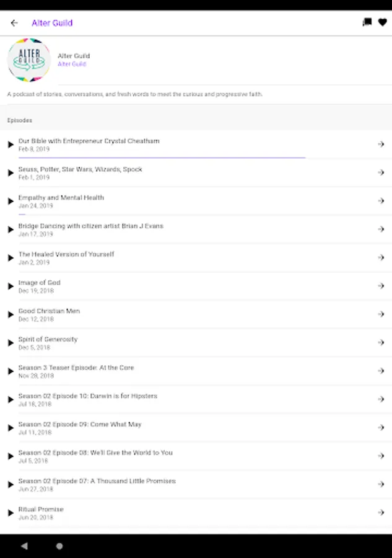392x558 pixels.
Task: Play the Good Christian Men episode
Action: pyautogui.click(x=11, y=315)
